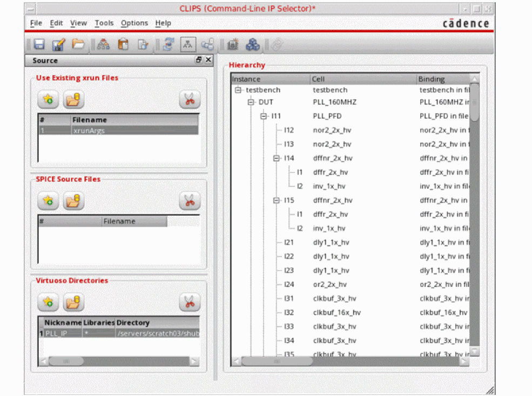Open the Tools menu
This screenshot has height=396, width=532.
(104, 23)
